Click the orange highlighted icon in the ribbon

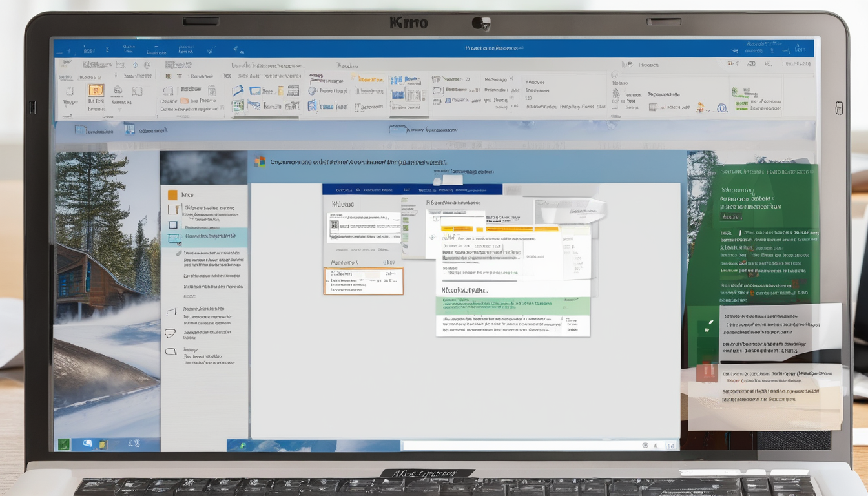[x=96, y=90]
